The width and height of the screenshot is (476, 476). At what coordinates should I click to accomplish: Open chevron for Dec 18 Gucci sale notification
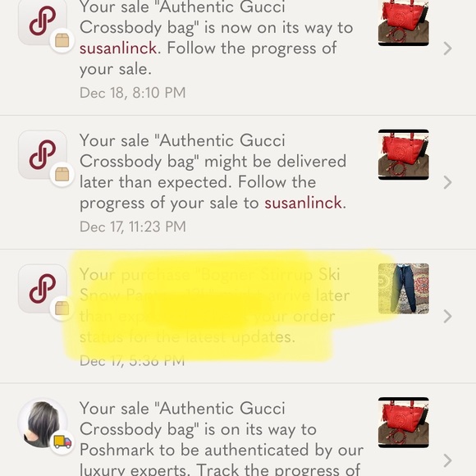pos(447,48)
